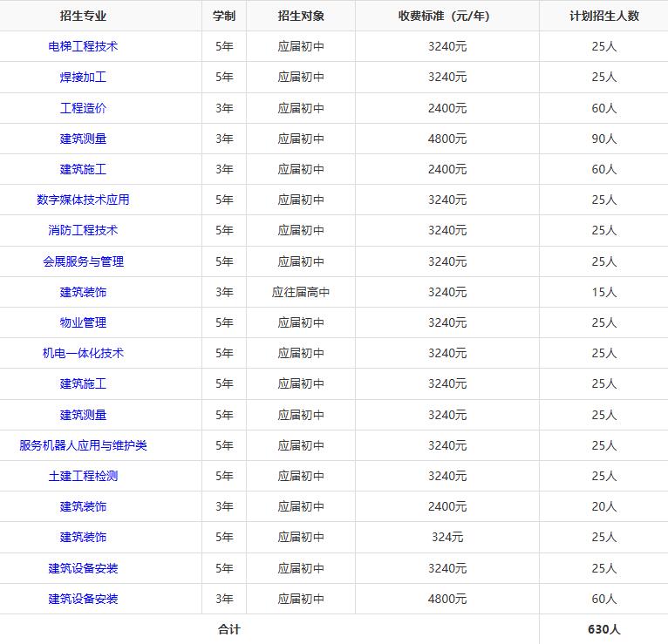Screen dimensions: 668x644
Task: Click the 合计 total label
Action: point(229,629)
